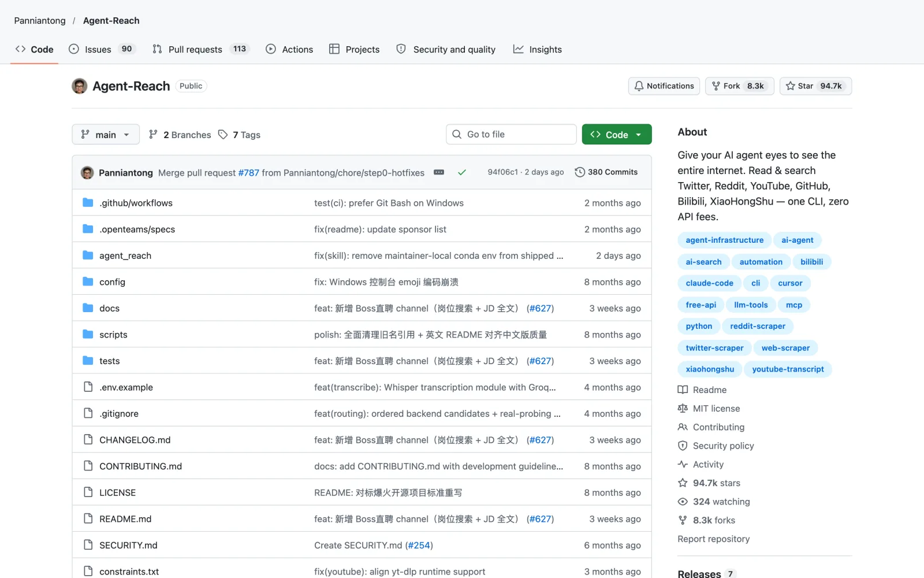Viewport: 924px width, 578px height.
Task: Open the Contributing link in About
Action: (718, 427)
